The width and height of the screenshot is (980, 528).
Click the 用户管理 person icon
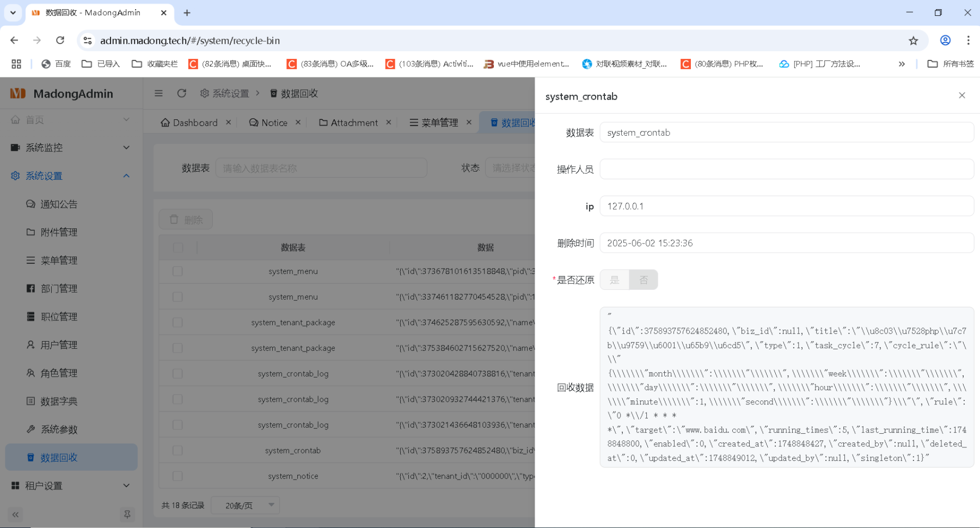pos(30,344)
